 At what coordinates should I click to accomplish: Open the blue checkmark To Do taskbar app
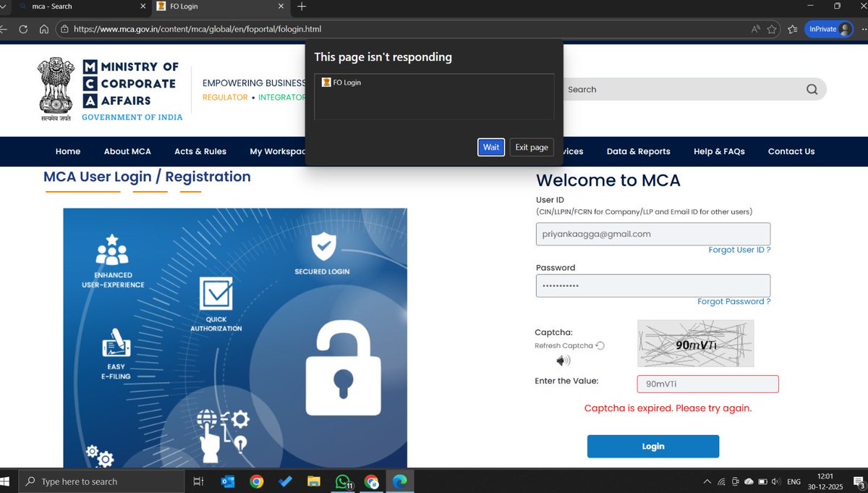[x=285, y=481]
